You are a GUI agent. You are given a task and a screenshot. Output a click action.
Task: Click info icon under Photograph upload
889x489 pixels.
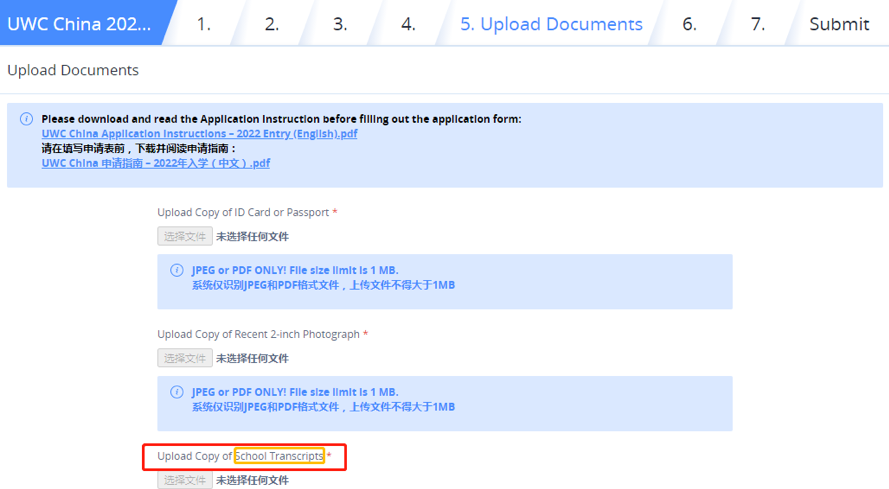[177, 392]
